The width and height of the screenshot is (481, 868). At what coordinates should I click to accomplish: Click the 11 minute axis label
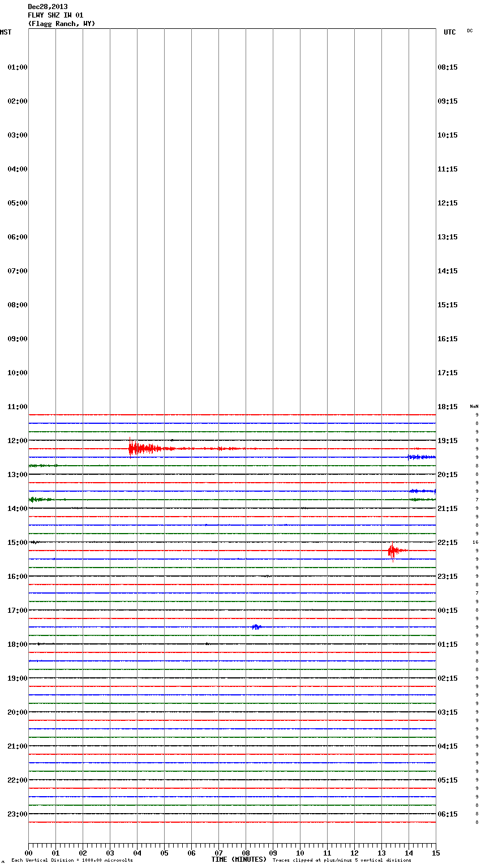coord(327,853)
